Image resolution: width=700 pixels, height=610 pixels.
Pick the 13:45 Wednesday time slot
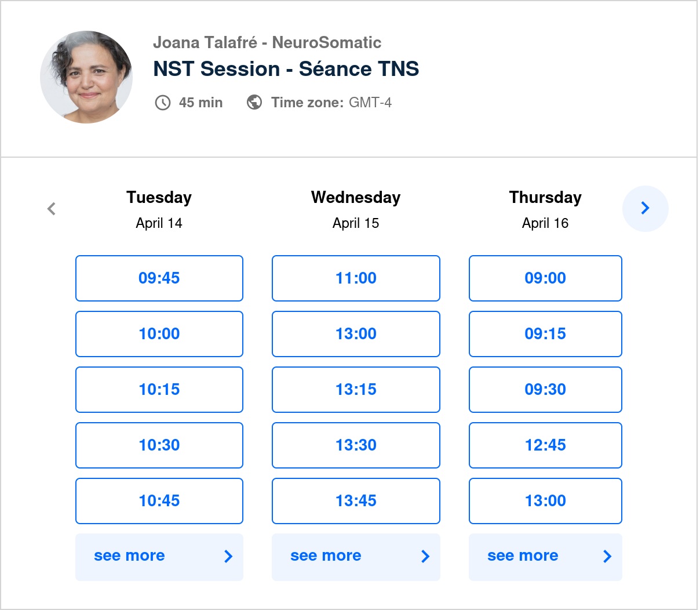(356, 501)
